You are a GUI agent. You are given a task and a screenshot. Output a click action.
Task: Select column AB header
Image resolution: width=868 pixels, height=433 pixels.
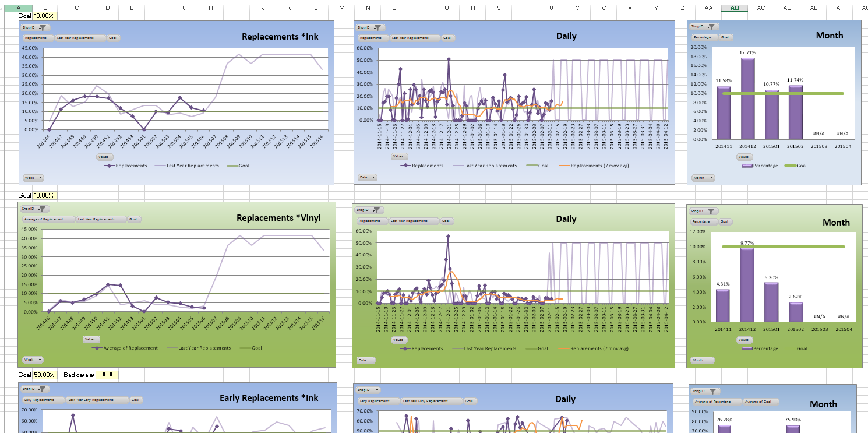[x=735, y=8]
